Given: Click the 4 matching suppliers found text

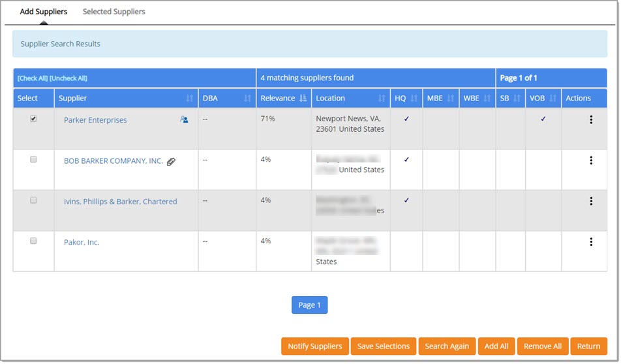Looking at the screenshot, I should 307,78.
